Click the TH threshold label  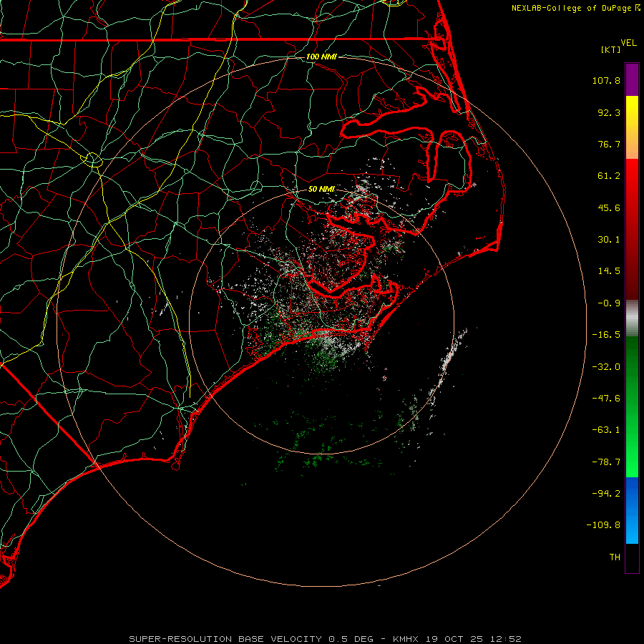(615, 557)
